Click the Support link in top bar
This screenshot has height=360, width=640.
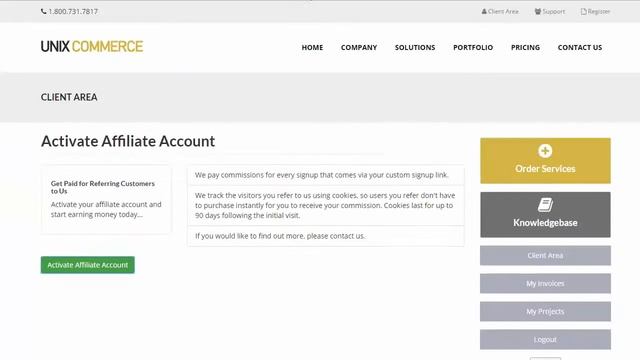554,11
